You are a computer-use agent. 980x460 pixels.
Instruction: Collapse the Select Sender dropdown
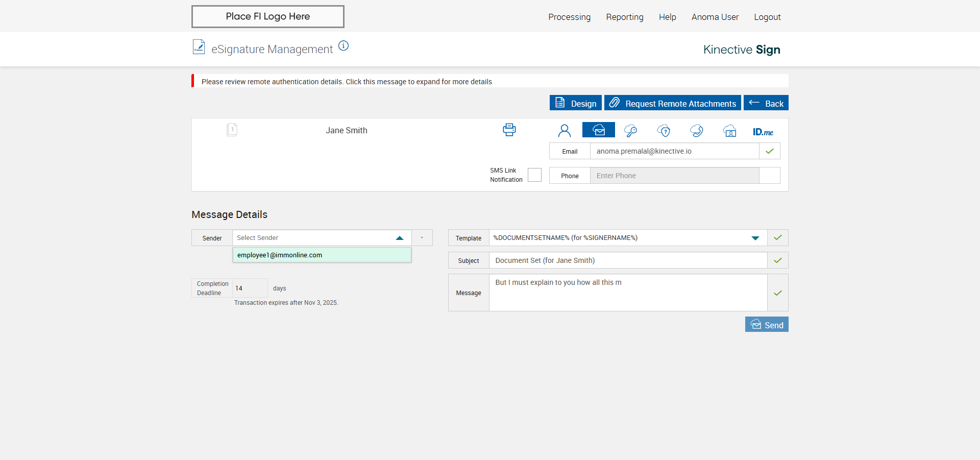click(400, 238)
